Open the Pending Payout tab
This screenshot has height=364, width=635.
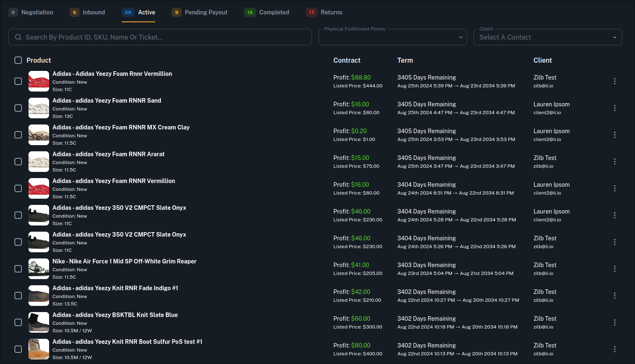pyautogui.click(x=200, y=12)
